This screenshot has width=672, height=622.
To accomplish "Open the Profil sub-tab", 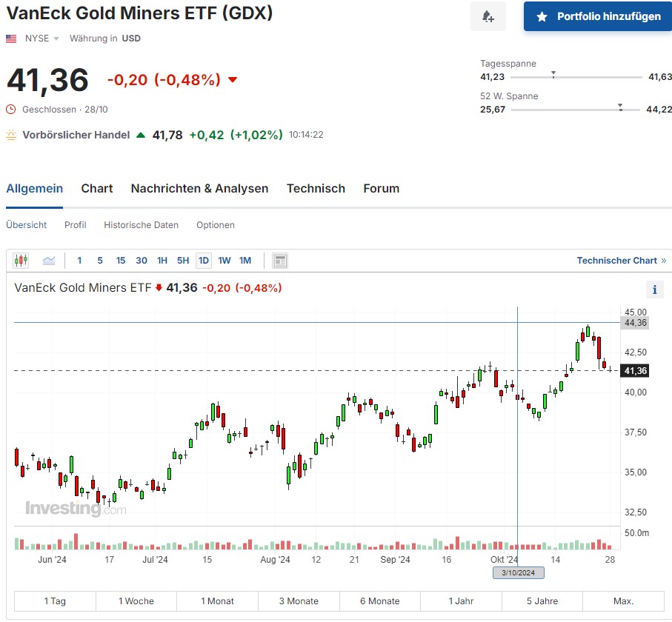I will click(x=76, y=225).
